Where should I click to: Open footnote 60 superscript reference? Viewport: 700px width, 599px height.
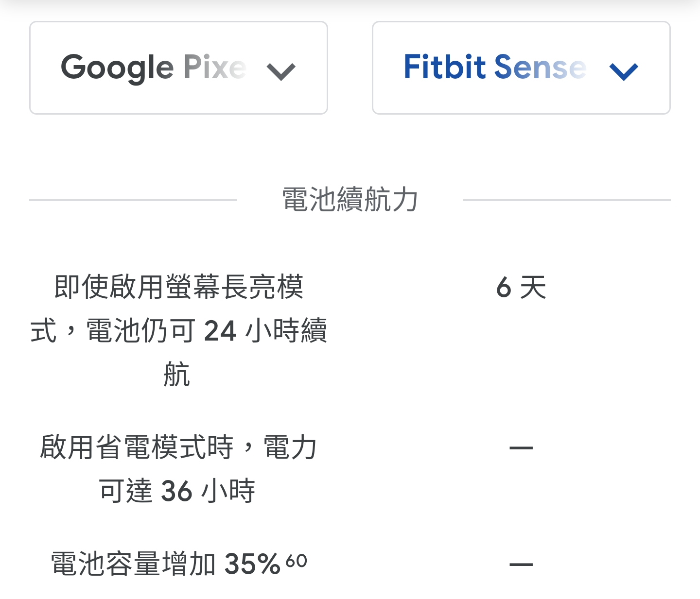point(297,561)
